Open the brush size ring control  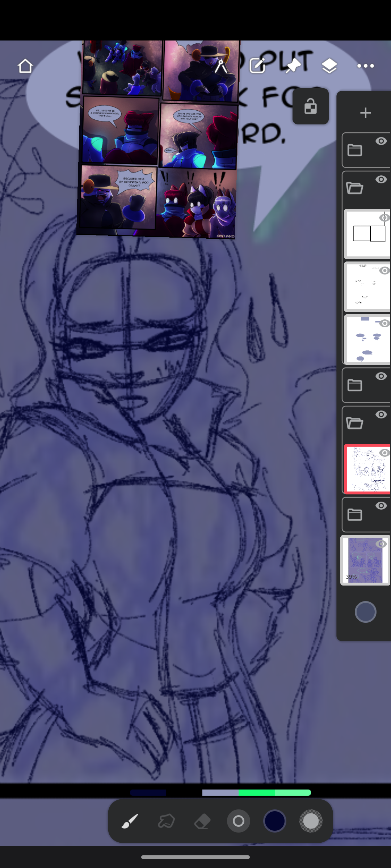click(239, 821)
